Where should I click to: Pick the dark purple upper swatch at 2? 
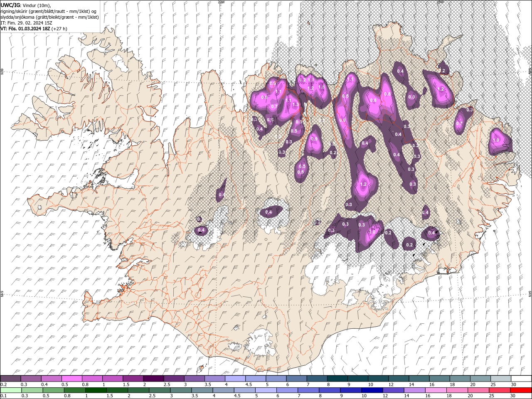[153, 379]
